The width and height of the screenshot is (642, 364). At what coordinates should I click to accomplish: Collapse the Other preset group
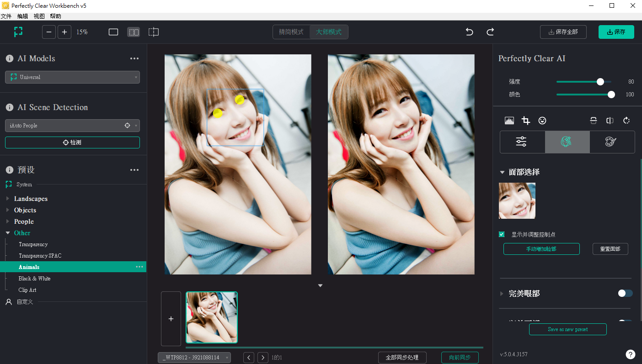7,233
